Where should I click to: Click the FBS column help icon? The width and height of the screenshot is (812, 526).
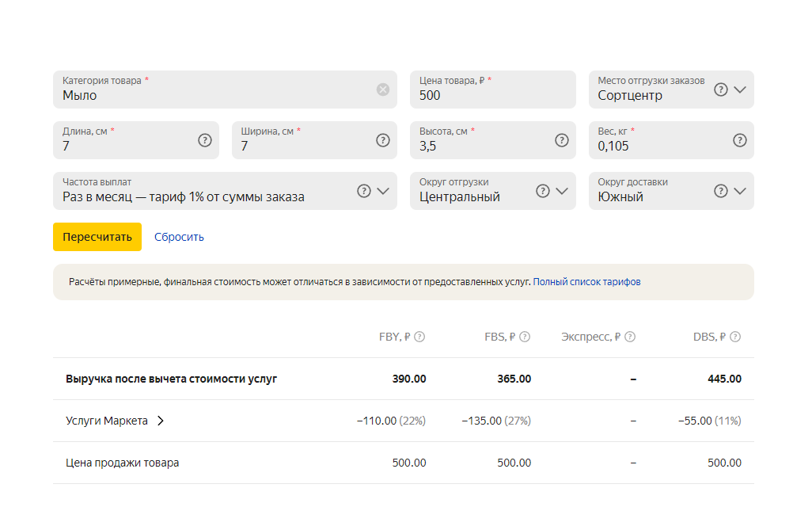coord(525,337)
